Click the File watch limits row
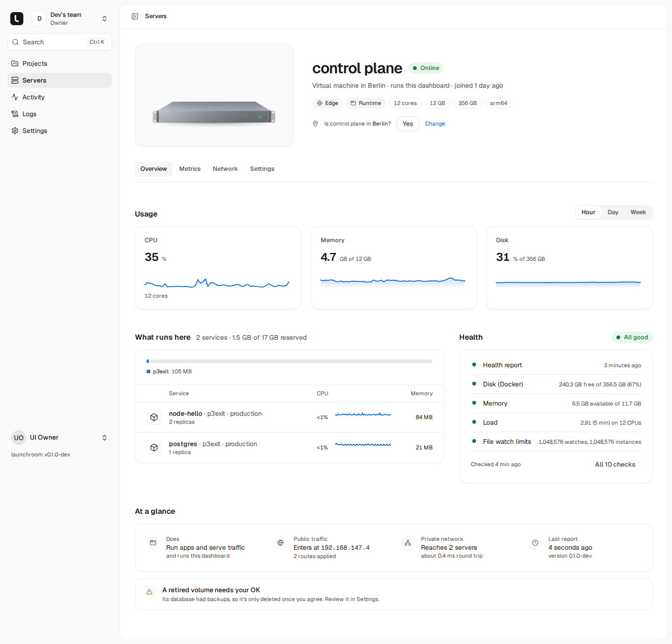The height and width of the screenshot is (644, 672). point(556,441)
